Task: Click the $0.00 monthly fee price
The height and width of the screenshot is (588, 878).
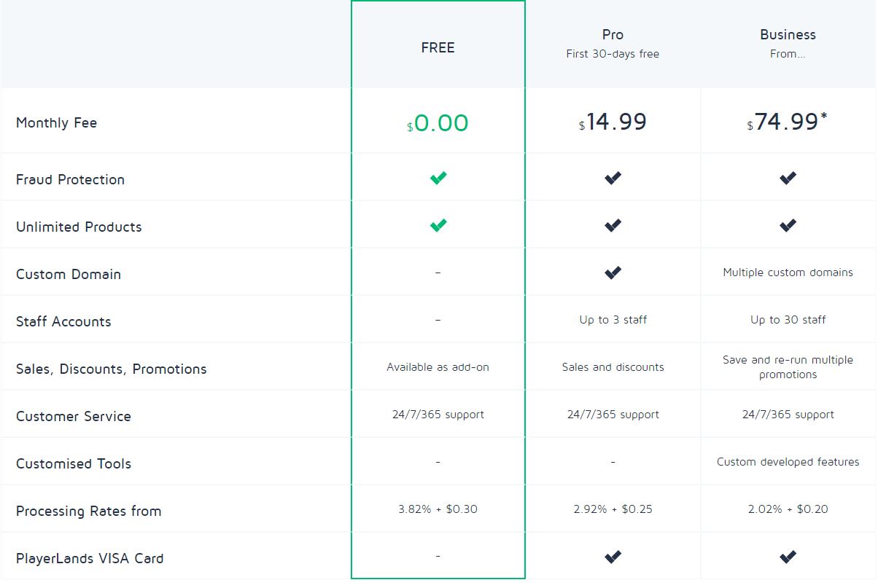Action: point(438,122)
